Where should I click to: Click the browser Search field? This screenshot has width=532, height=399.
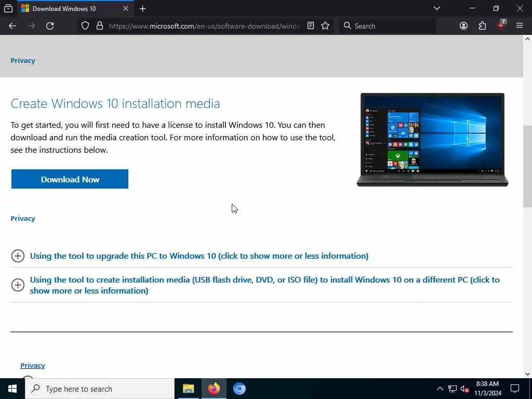click(388, 26)
